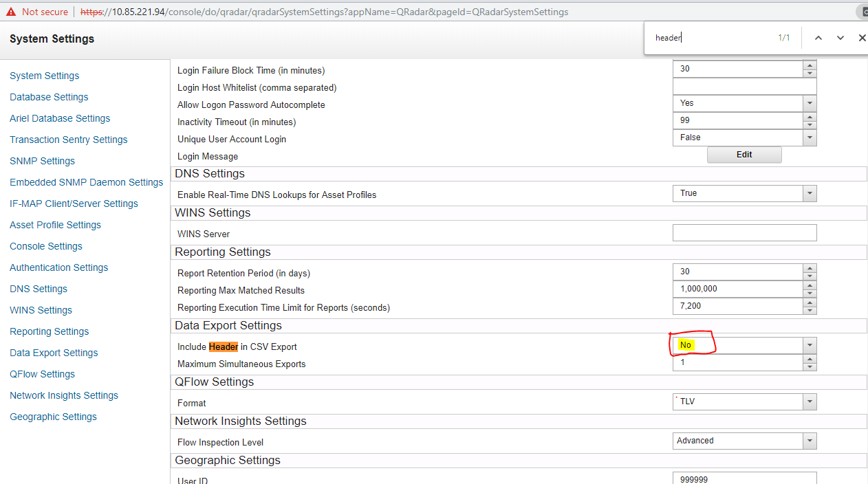Open Database Settings in sidebar

(49, 97)
